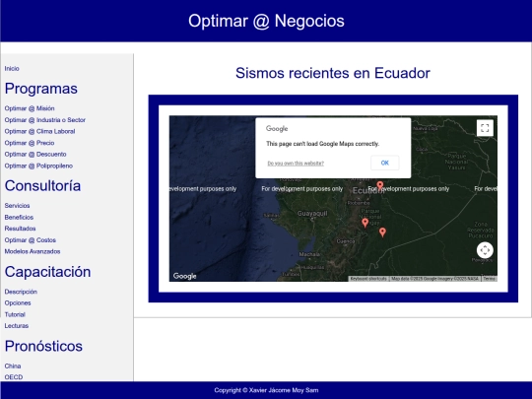
Task: Open Modelos Avanzados link
Action: pyautogui.click(x=33, y=251)
